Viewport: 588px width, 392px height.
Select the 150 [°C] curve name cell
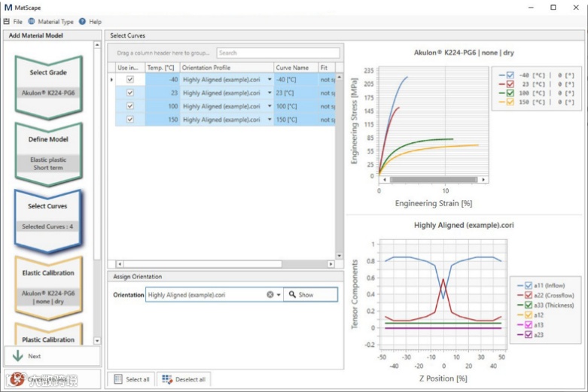pyautogui.click(x=296, y=120)
